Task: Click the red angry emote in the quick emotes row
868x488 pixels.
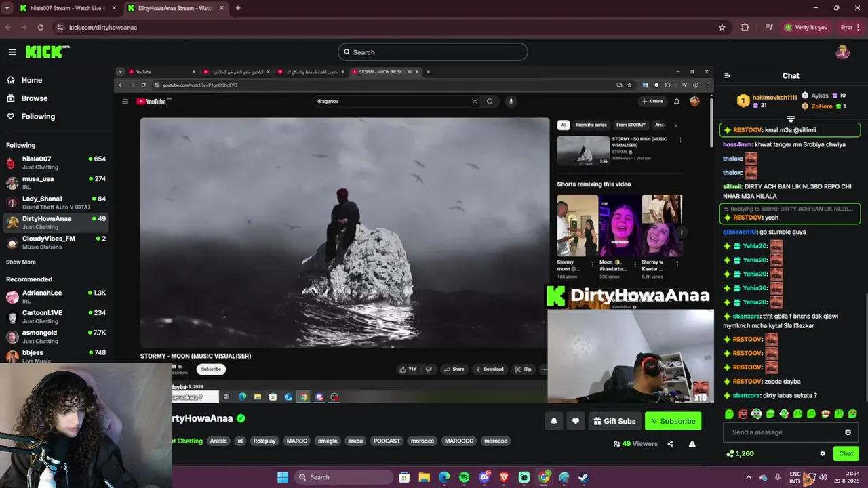Action: 743,413
